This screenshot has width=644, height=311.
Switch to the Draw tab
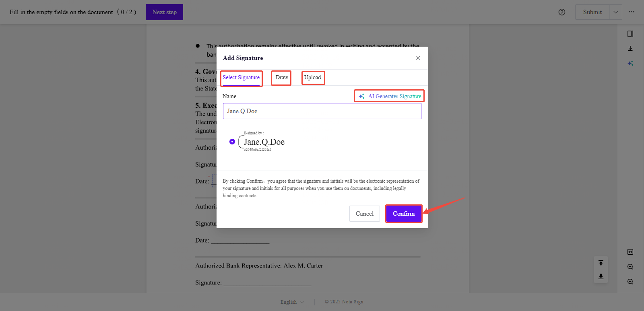tap(281, 78)
